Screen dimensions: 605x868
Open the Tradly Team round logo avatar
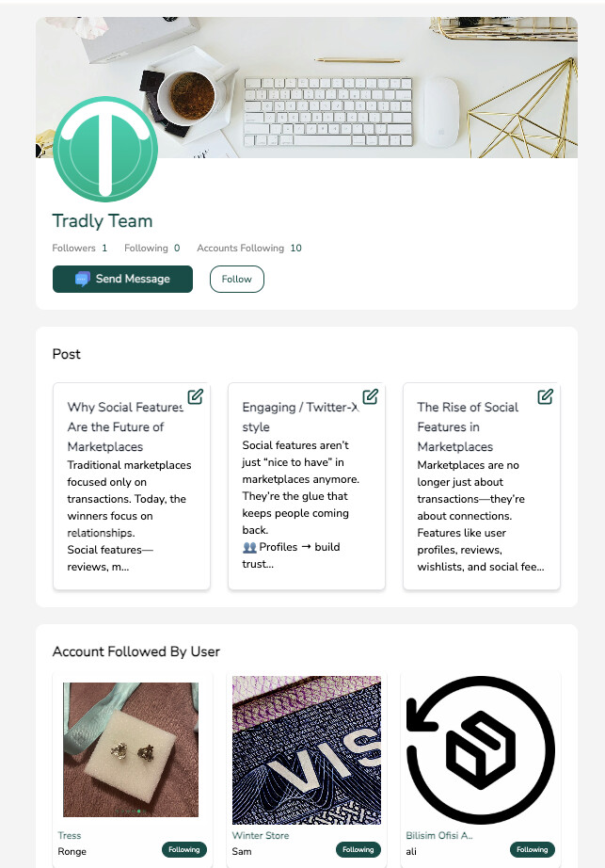105,149
